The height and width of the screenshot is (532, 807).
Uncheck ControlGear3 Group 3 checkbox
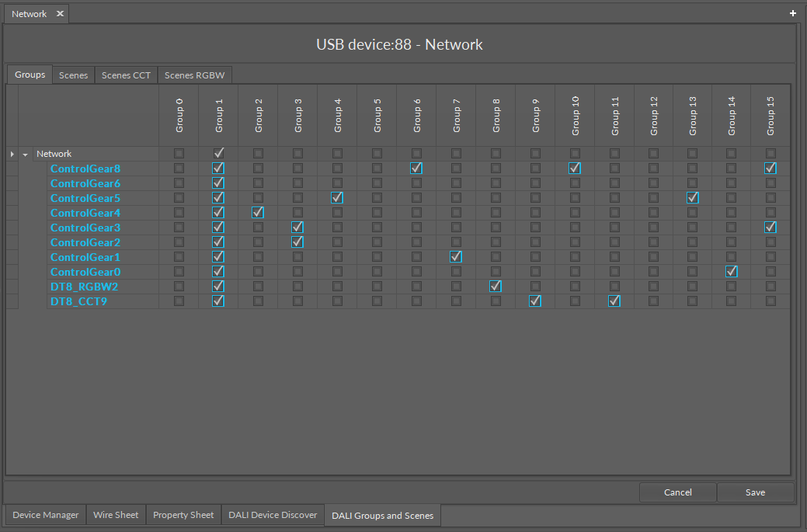tap(297, 228)
